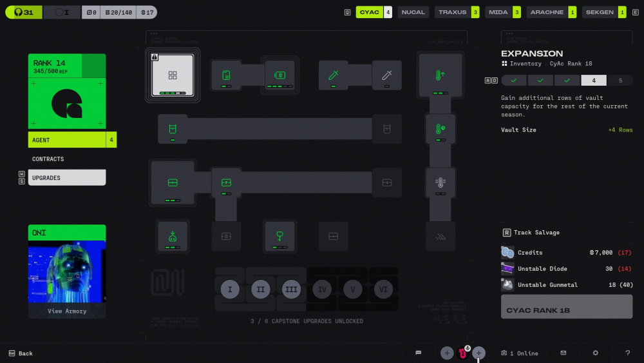Viewport: 644px width, 363px height.
Task: Click the Unstable Diode salvage row
Action: point(566,268)
